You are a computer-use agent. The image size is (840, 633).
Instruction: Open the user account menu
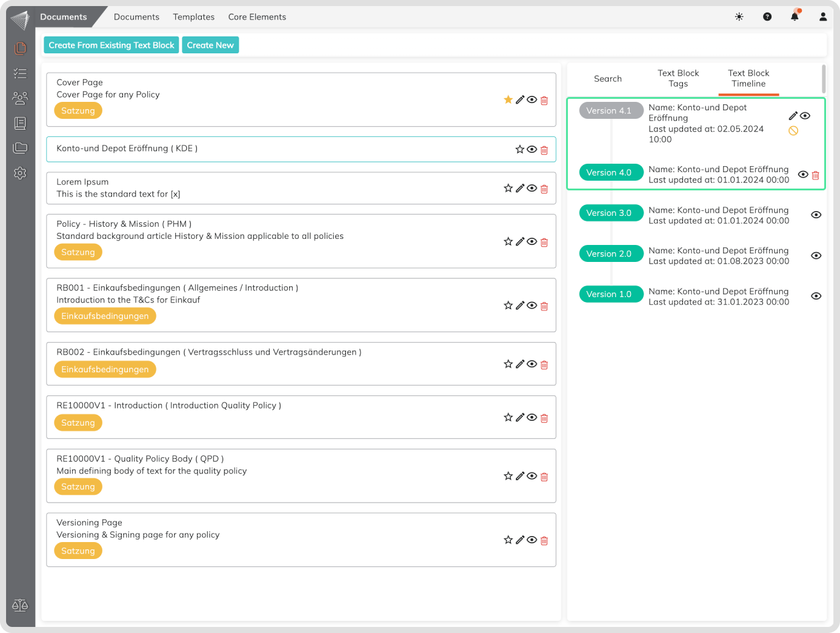[822, 17]
